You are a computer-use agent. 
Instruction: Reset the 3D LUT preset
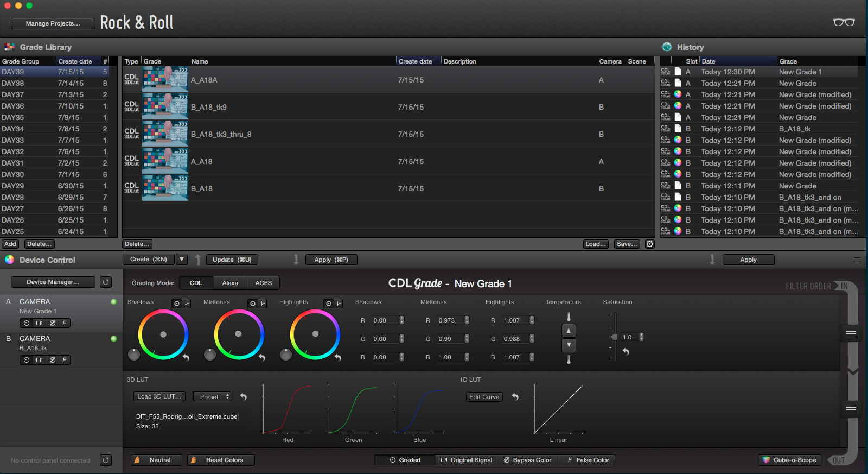[x=244, y=397]
